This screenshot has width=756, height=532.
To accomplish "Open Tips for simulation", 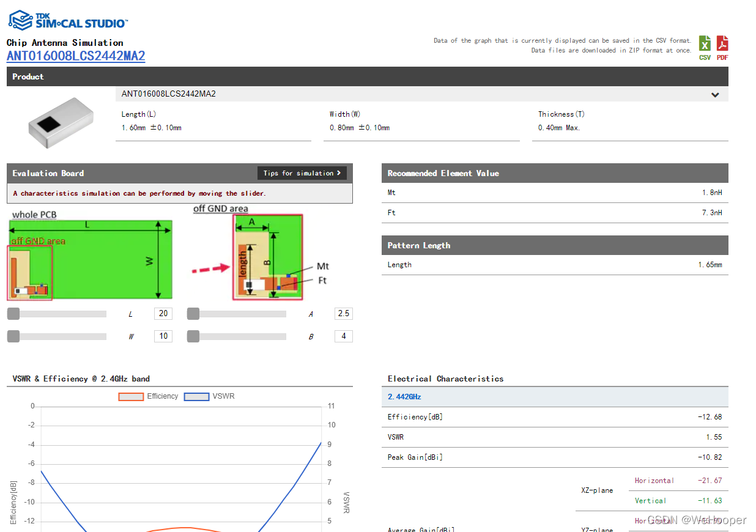I will pos(302,173).
